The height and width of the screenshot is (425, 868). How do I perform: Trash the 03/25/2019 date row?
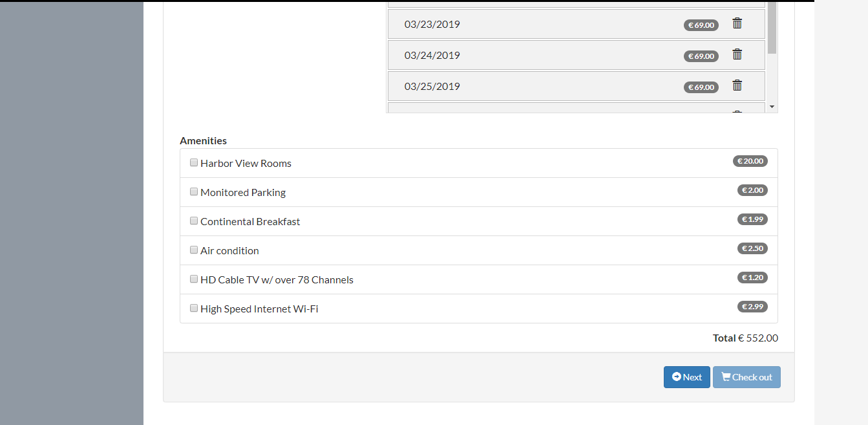coord(737,86)
